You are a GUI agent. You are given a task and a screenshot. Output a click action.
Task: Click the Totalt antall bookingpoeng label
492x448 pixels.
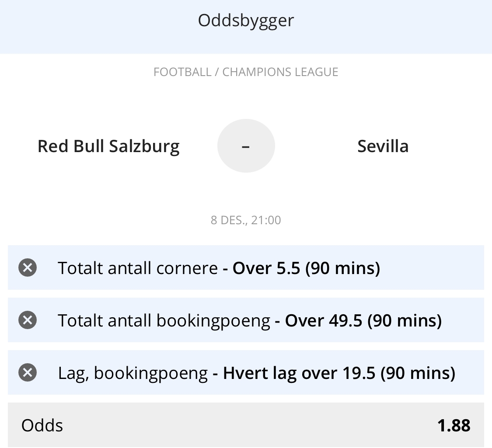click(164, 321)
